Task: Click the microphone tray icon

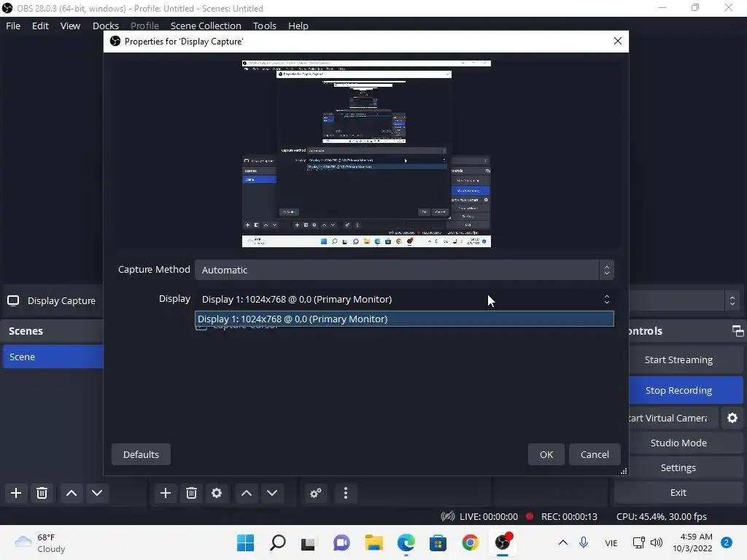Action: point(584,542)
